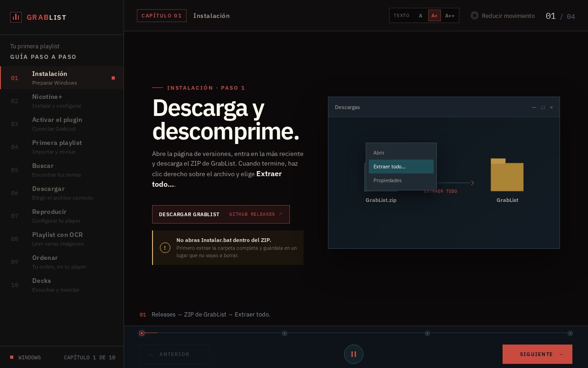The height and width of the screenshot is (368, 588).
Task: Set text size to A++
Action: tap(450, 16)
